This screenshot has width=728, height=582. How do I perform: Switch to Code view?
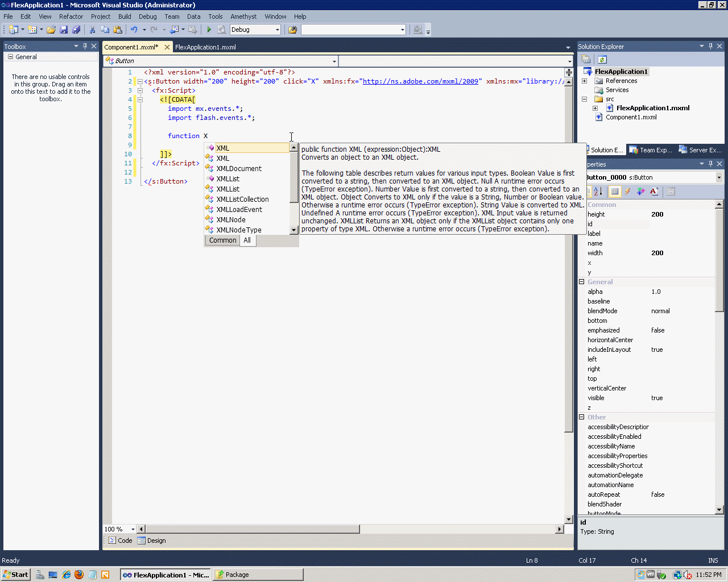click(x=120, y=541)
